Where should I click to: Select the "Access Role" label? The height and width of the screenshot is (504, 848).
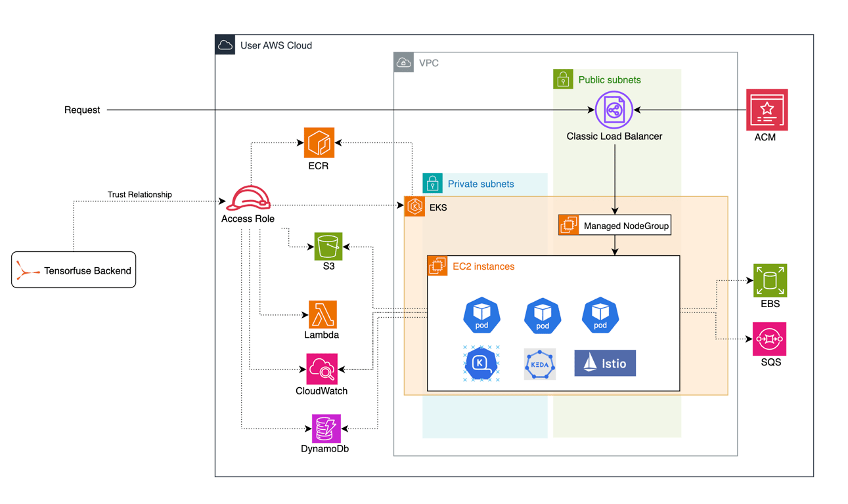(x=248, y=219)
